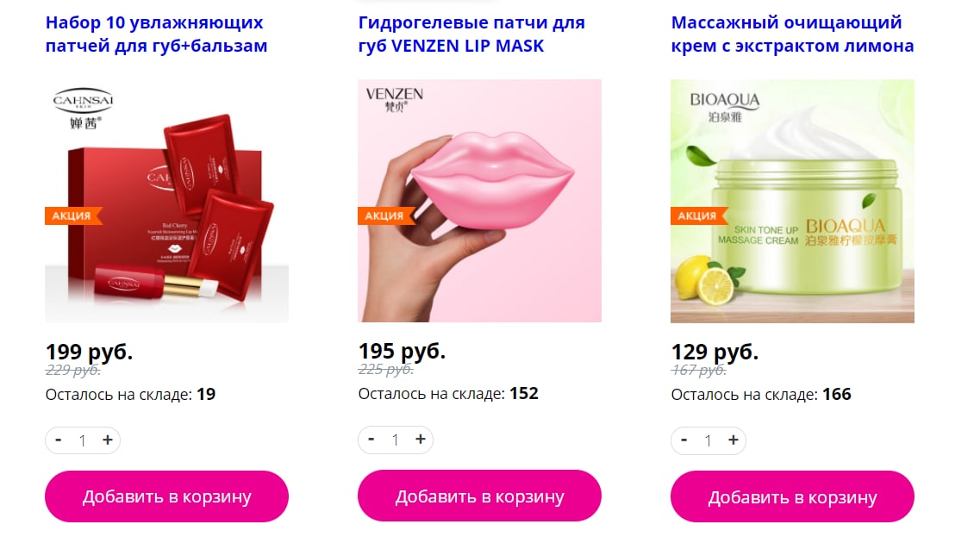Image resolution: width=980 pixels, height=543 pixels.
Task: Open the 'Набор 10 увлажняющих патчей' product title link
Action: 156,34
